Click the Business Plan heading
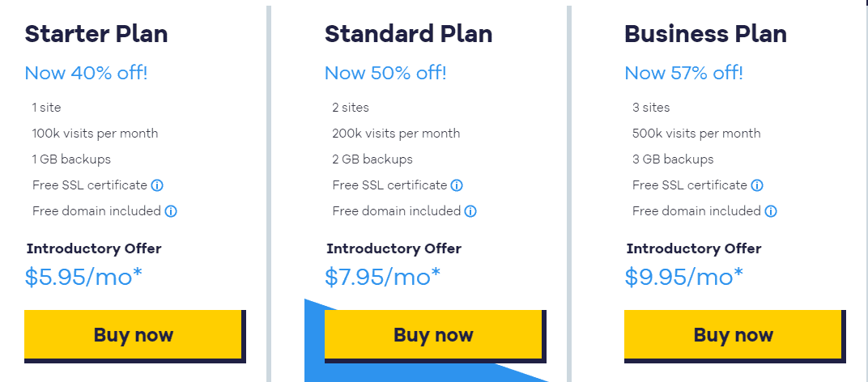 coord(706,34)
